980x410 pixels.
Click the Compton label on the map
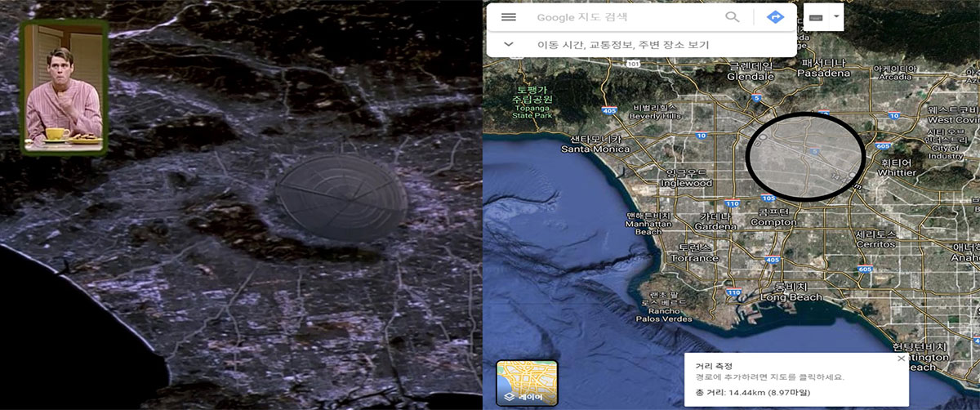pos(773,217)
